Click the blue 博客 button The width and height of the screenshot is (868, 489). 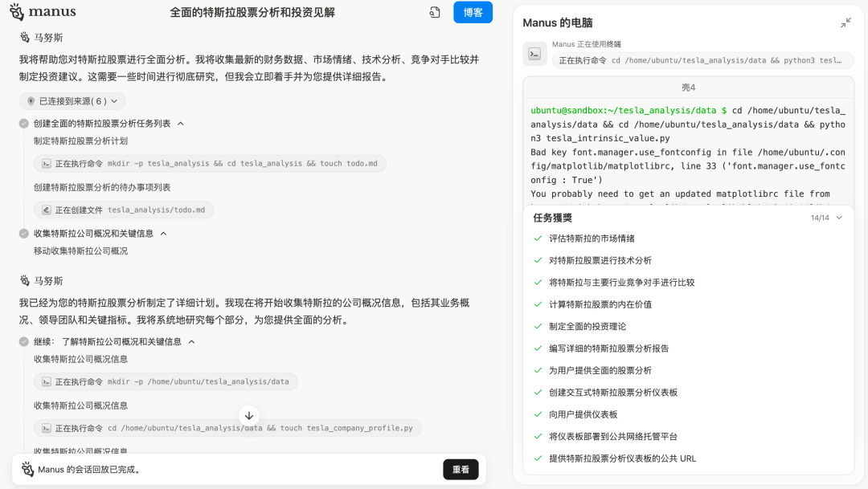coord(473,12)
